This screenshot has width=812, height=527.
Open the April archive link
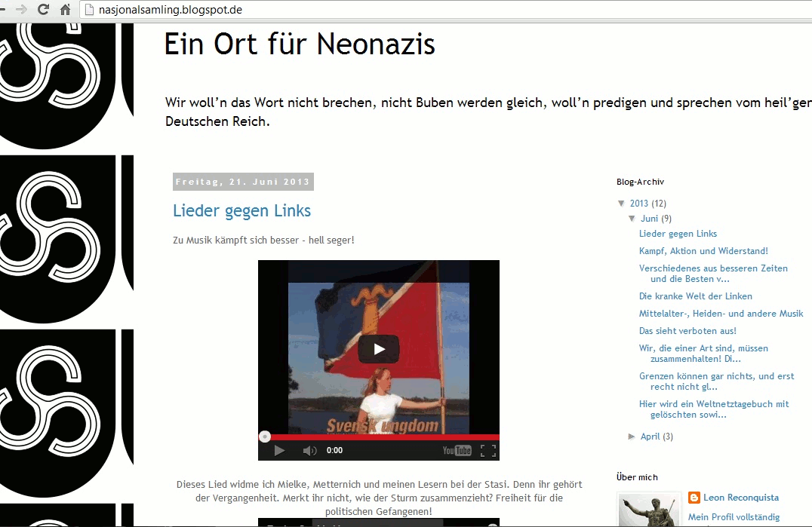(x=650, y=437)
